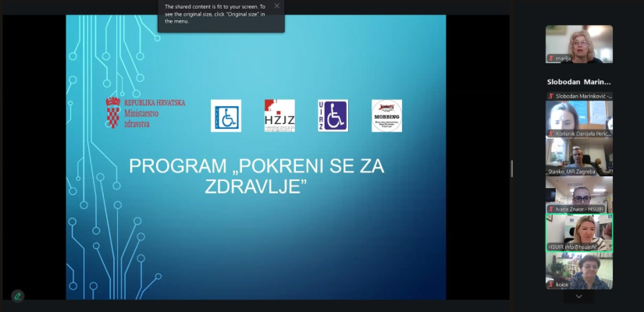Click marija's muted microphone icon
This screenshot has width=644, height=312.
[x=551, y=58]
